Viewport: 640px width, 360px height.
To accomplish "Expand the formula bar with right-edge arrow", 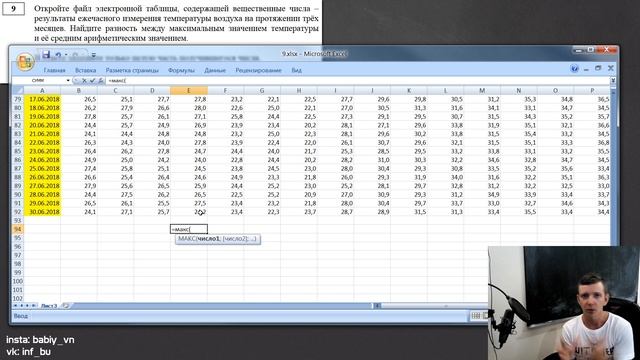I will (x=613, y=81).
